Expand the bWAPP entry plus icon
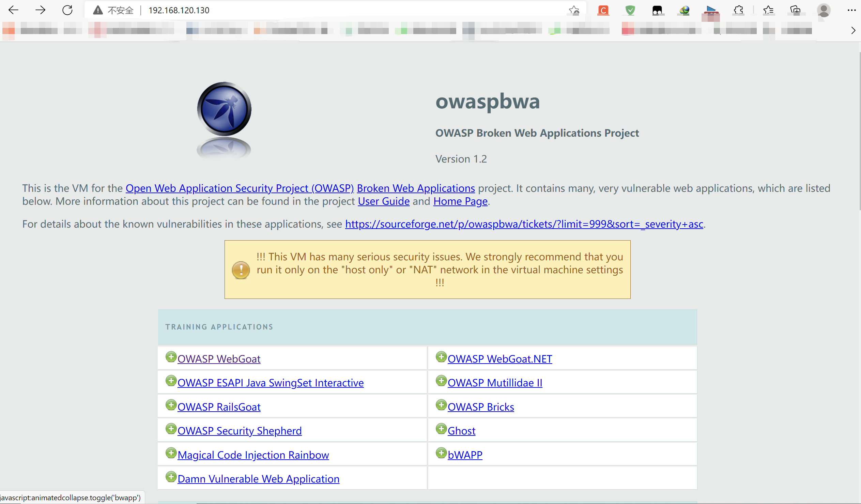The width and height of the screenshot is (861, 504). pos(441,453)
